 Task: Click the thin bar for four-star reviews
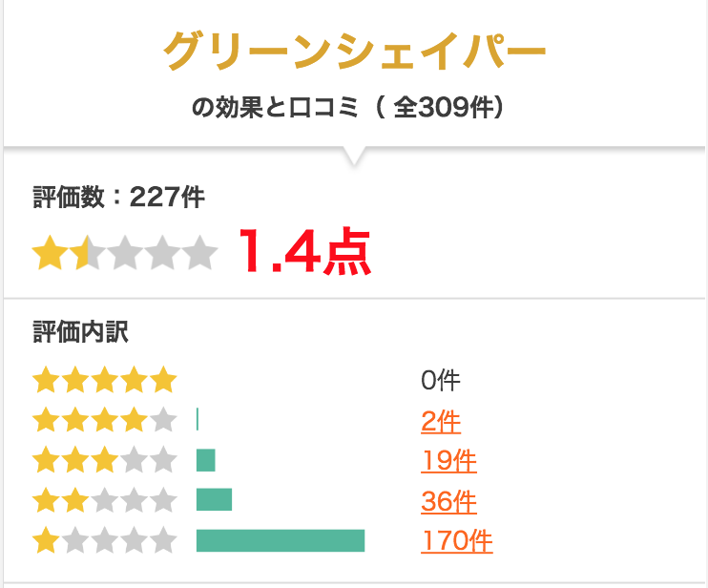(198, 419)
